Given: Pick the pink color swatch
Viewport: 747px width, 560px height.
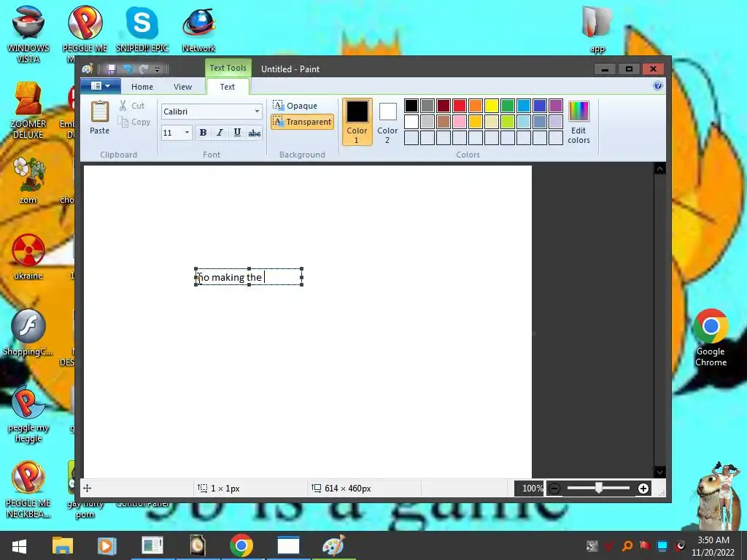Looking at the screenshot, I should click(x=460, y=122).
